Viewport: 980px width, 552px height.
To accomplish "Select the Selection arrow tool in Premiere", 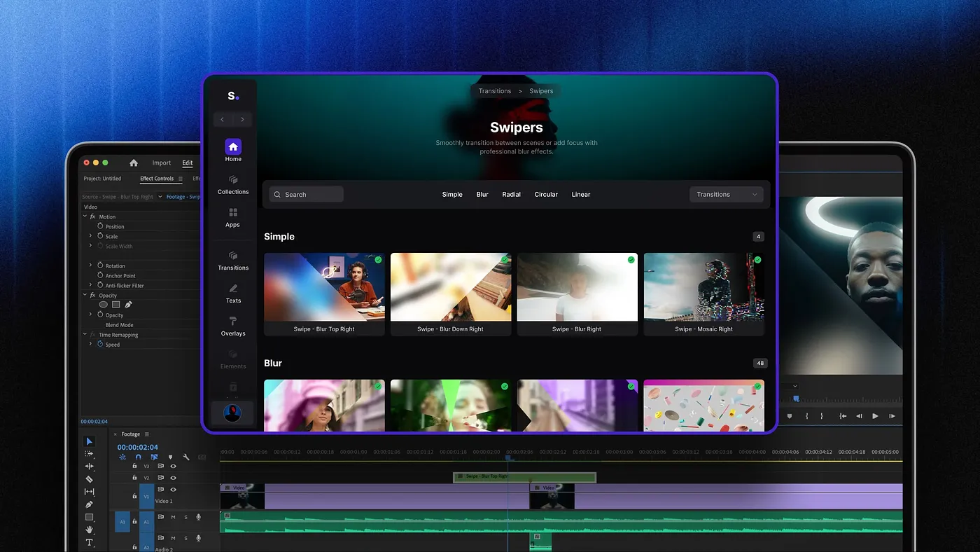I will coord(89,441).
